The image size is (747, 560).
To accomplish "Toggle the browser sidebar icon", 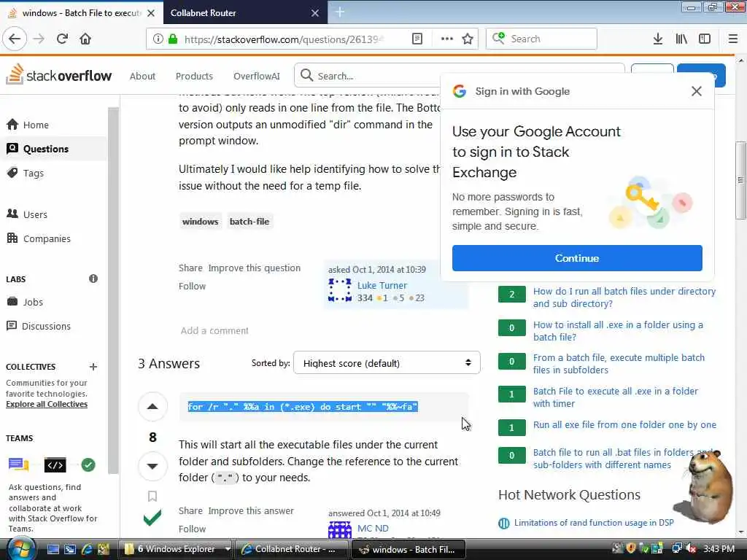I will (x=705, y=39).
